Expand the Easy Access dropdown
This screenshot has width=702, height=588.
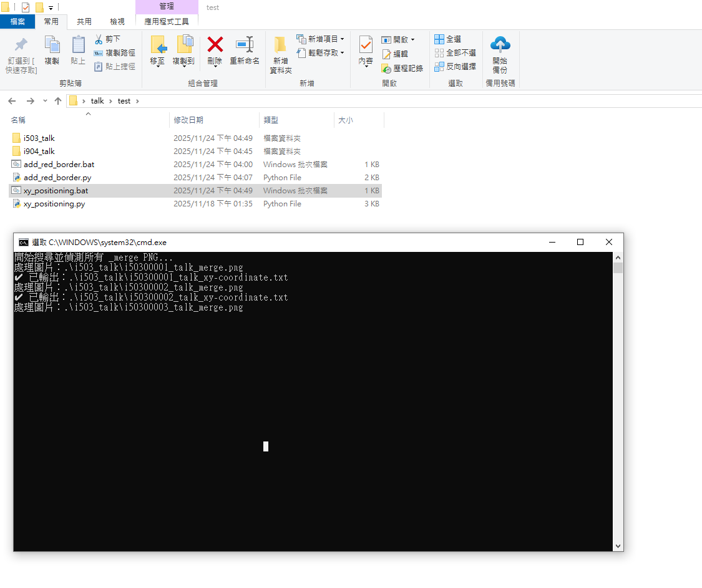320,53
